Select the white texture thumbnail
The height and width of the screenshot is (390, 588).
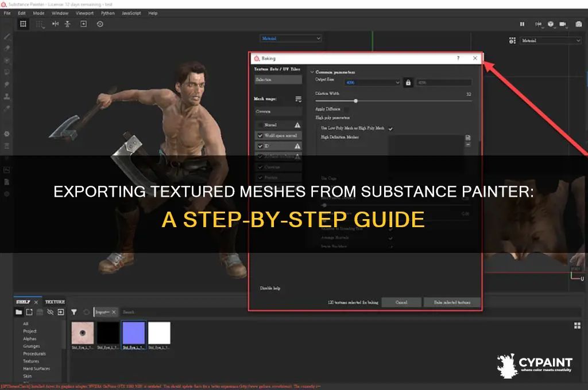(159, 333)
